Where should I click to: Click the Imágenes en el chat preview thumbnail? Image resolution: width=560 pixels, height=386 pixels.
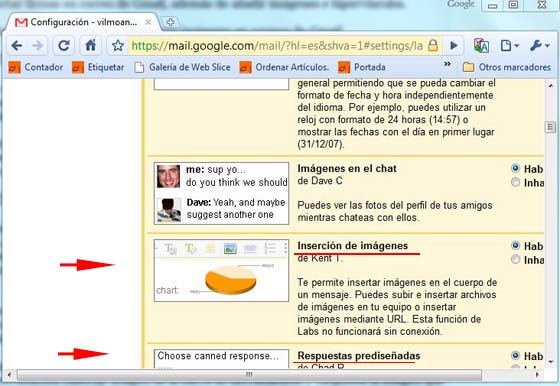tap(221, 193)
